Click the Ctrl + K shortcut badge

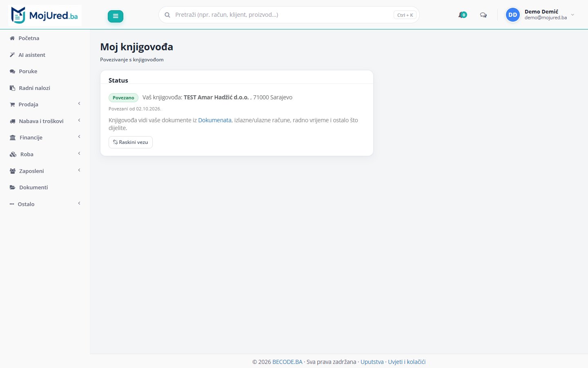click(x=405, y=15)
